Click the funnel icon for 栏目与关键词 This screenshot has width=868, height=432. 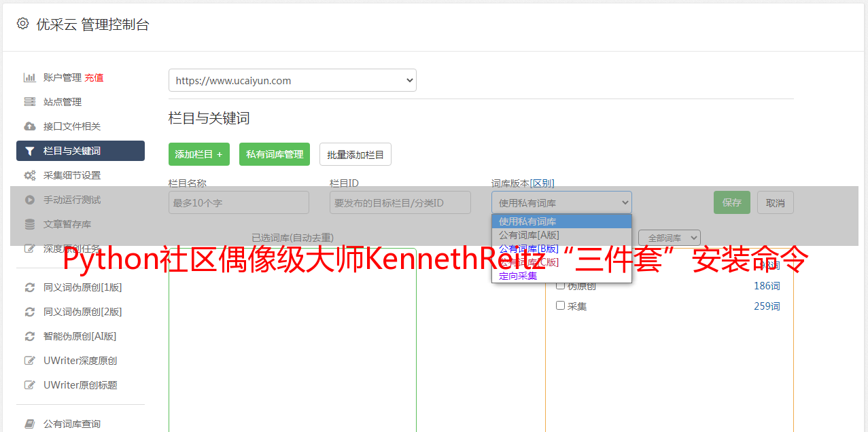click(x=30, y=151)
